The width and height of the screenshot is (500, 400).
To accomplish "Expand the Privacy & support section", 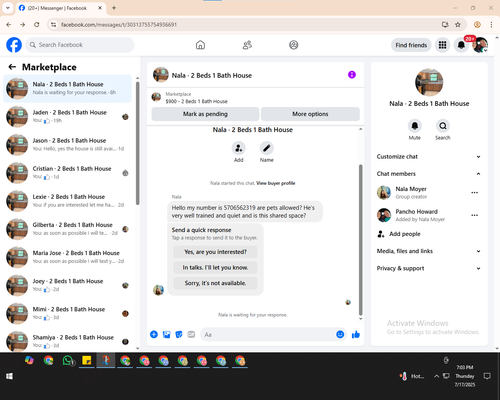I will [429, 268].
